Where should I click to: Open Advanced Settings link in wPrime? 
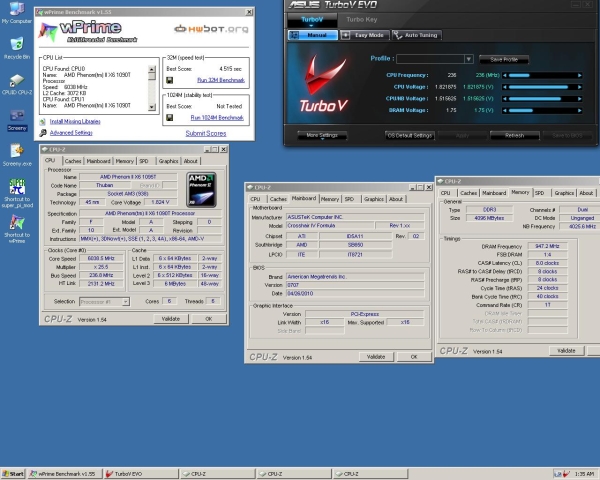pyautogui.click(x=71, y=132)
